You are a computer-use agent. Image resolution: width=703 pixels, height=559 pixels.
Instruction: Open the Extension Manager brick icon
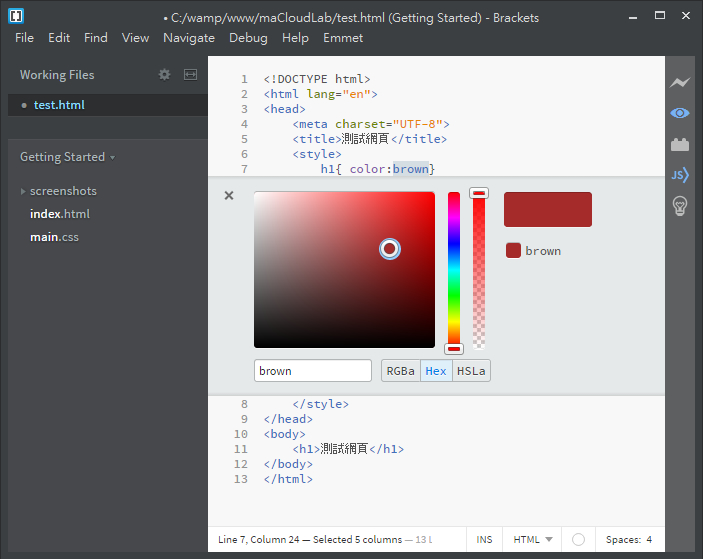680,144
